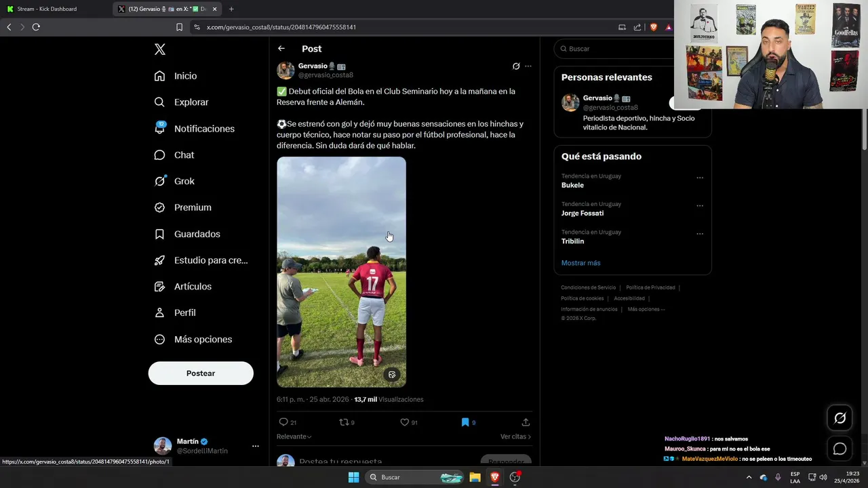Open a new browser tab
This screenshot has width=868, height=488.
[x=231, y=9]
